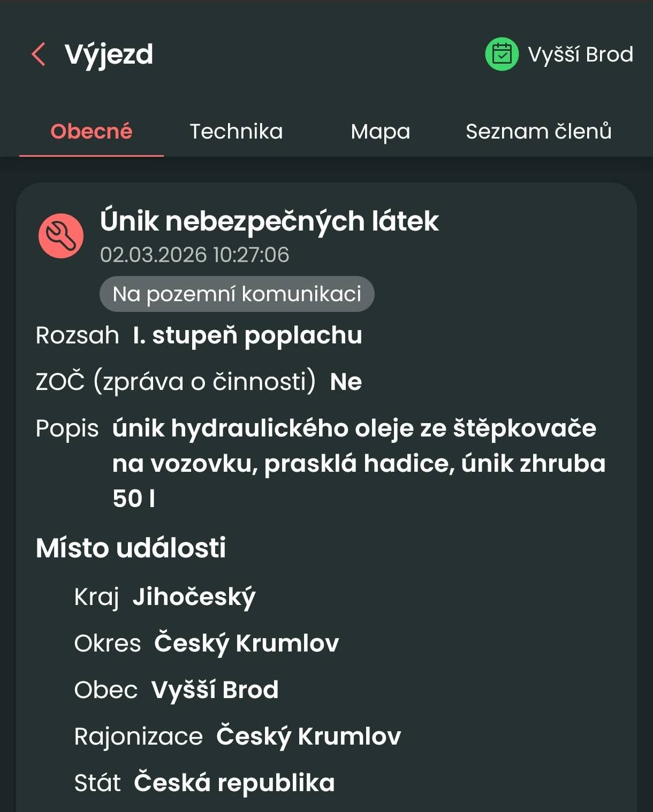Viewport: 653px width, 812px height.
Task: Click the 'I. stupeň poplachu' value
Action: [247, 335]
